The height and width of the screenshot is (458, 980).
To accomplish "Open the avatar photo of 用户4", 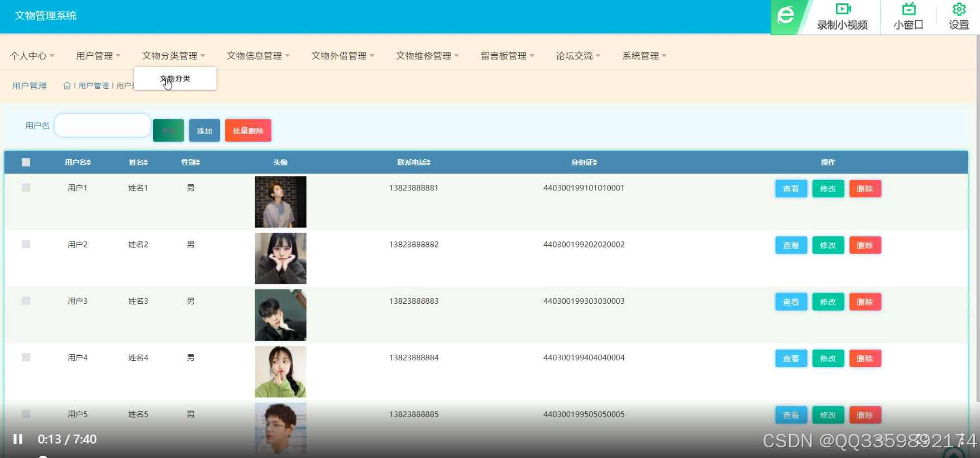I will pos(280,371).
